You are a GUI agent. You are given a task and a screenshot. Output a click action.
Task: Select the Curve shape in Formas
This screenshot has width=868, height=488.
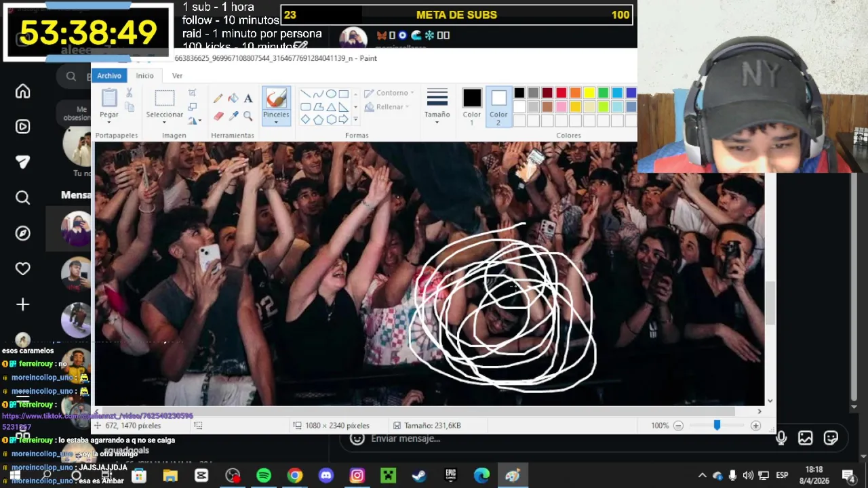(318, 94)
